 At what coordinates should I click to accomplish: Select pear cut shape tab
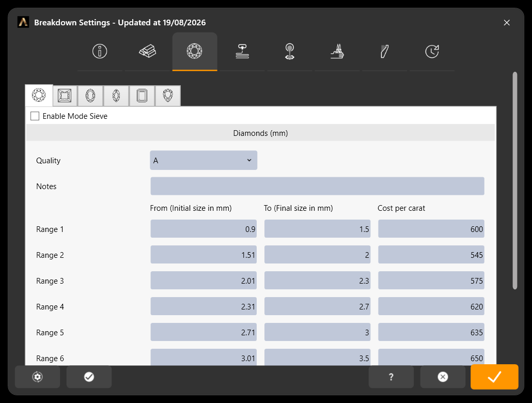pos(168,96)
